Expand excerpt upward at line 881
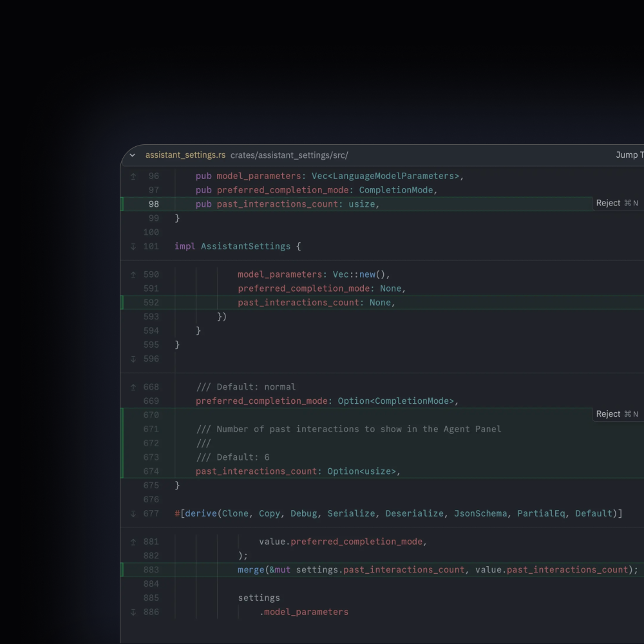This screenshot has height=644, width=644. pyautogui.click(x=133, y=542)
